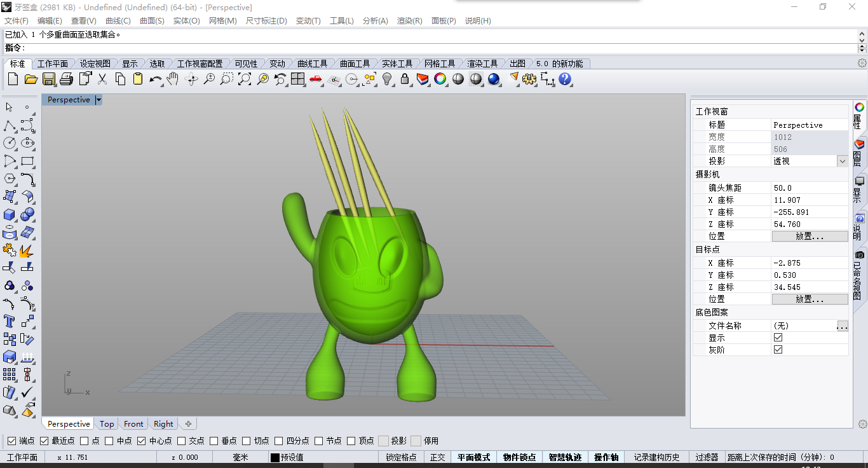Screen dimensions: 868x468
Task: Enable the 切点 osnap checkbox
Action: click(247, 441)
